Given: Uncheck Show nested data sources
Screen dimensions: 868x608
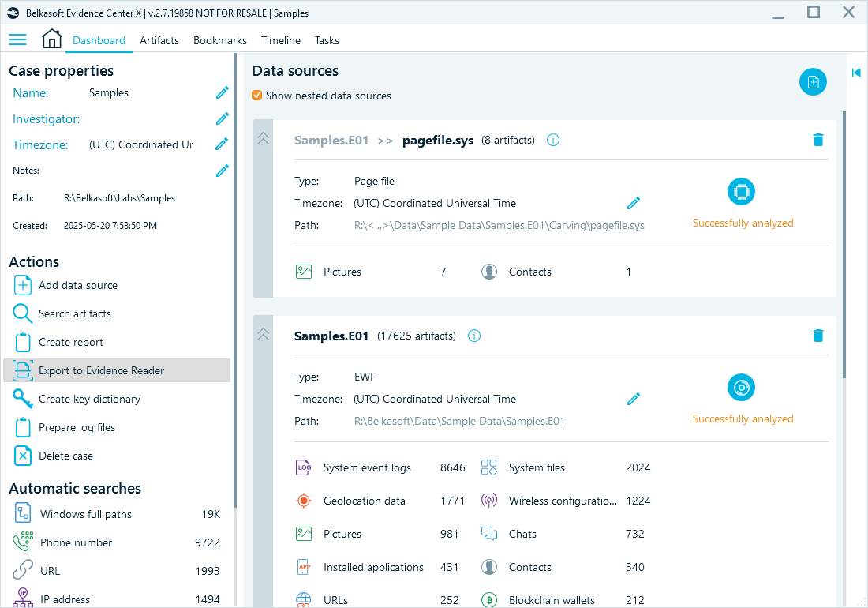Looking at the screenshot, I should [x=257, y=96].
